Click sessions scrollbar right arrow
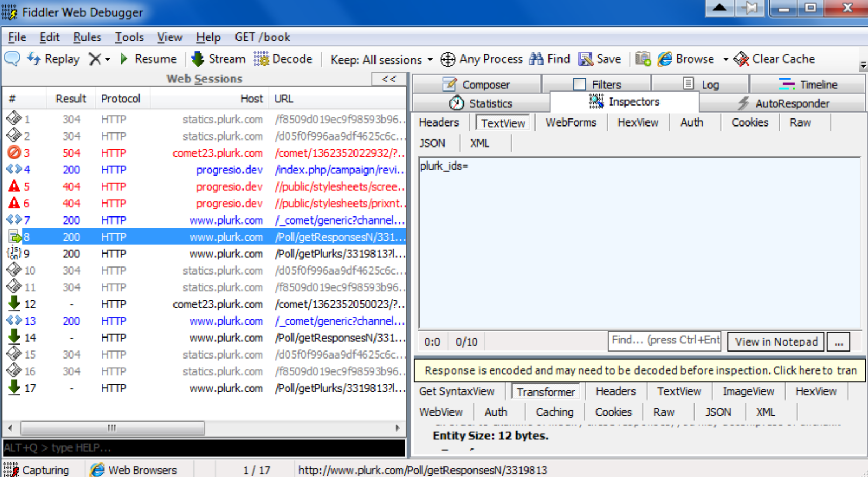 tap(398, 428)
